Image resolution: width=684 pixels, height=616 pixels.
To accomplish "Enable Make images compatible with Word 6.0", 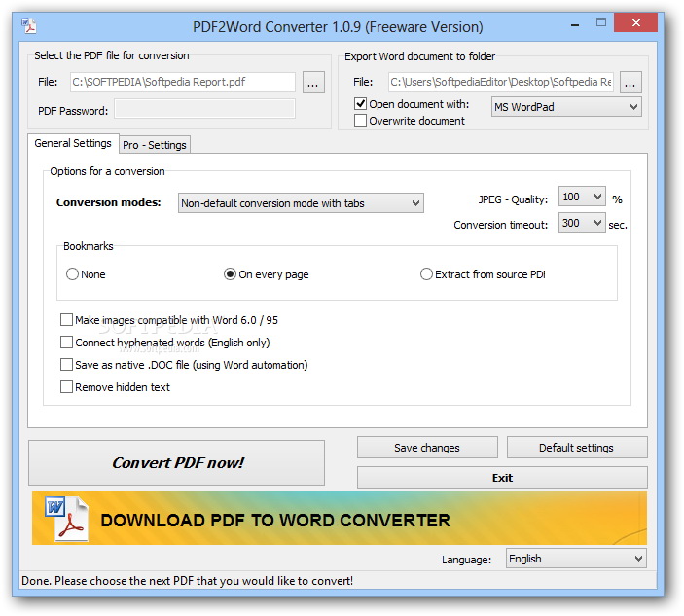I will point(66,320).
